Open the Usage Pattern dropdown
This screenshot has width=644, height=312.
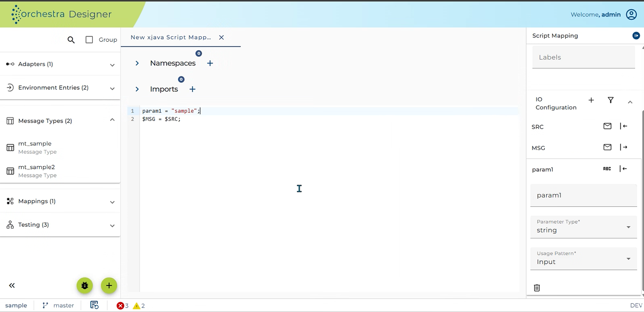click(584, 259)
